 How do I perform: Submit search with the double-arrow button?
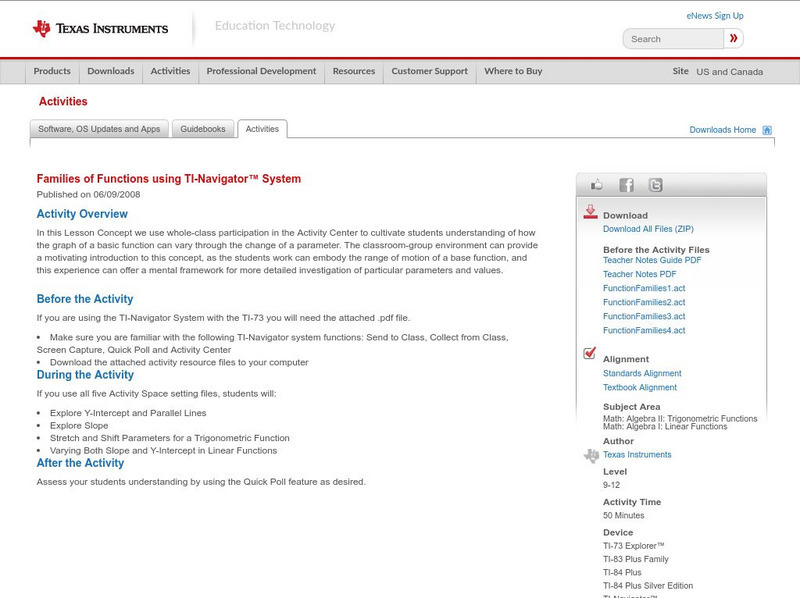point(733,38)
